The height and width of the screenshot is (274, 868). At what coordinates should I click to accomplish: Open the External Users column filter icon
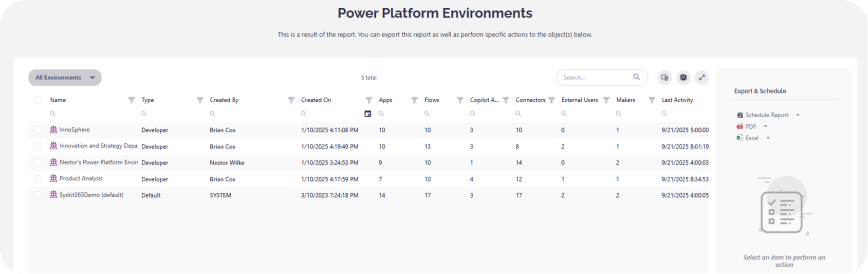click(x=606, y=100)
